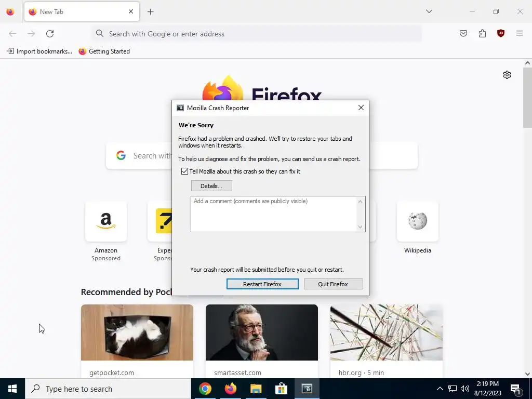
Task: Click the Details... button
Action: tap(212, 186)
